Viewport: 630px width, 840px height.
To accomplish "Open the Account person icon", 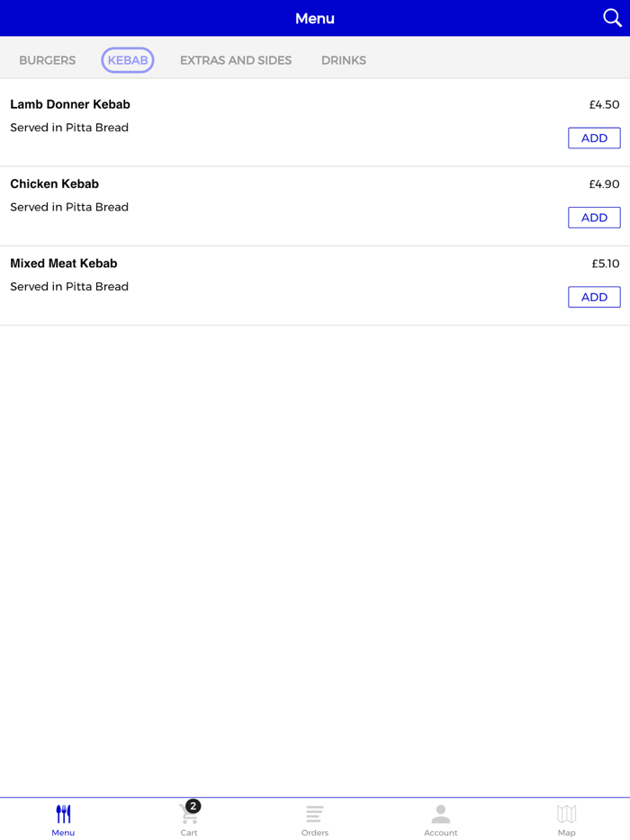I will pyautogui.click(x=440, y=814).
